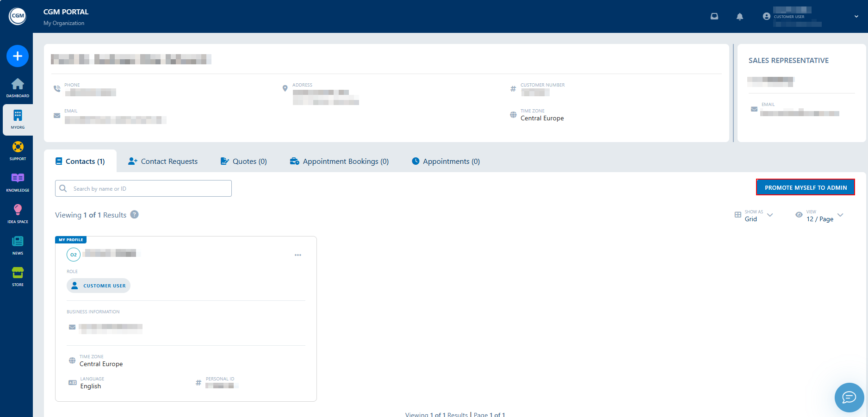Open the News section

point(17,244)
